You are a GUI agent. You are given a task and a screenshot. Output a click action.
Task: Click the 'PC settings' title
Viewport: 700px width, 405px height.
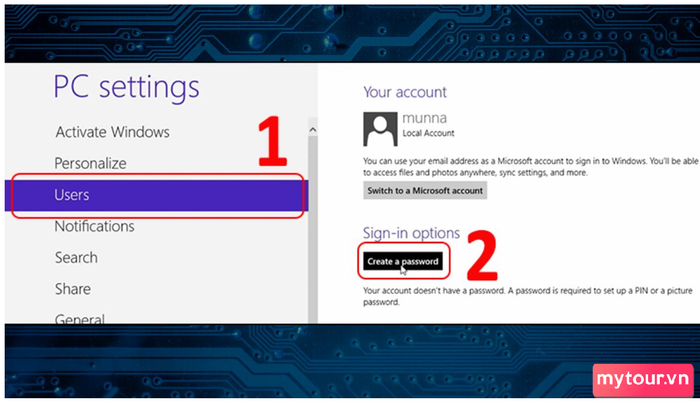coord(126,88)
